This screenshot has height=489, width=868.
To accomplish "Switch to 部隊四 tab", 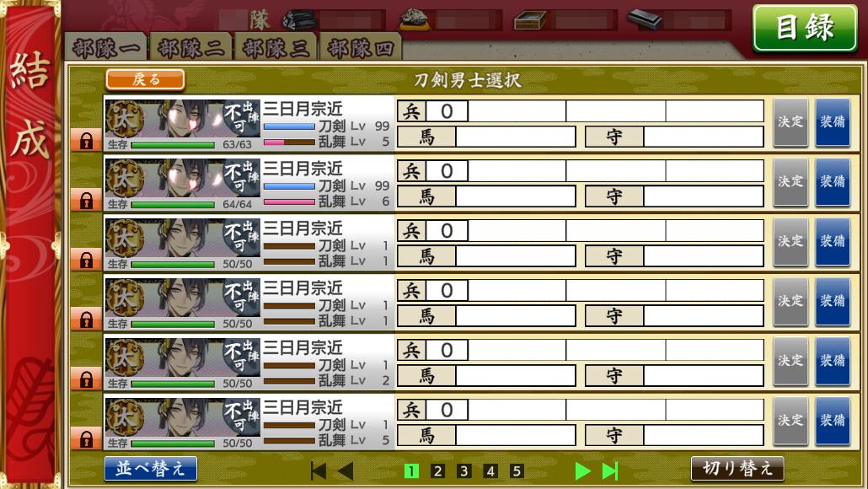I will click(x=361, y=48).
